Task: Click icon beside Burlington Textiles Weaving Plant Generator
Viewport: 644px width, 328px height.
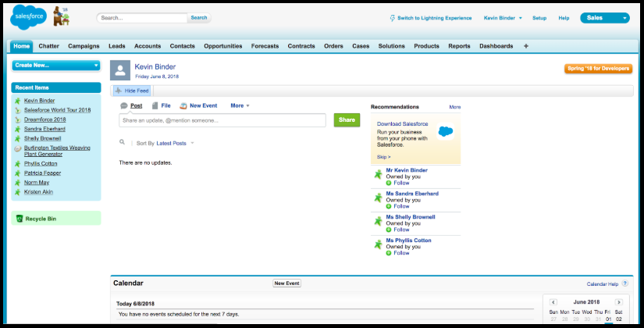Action: click(x=18, y=149)
